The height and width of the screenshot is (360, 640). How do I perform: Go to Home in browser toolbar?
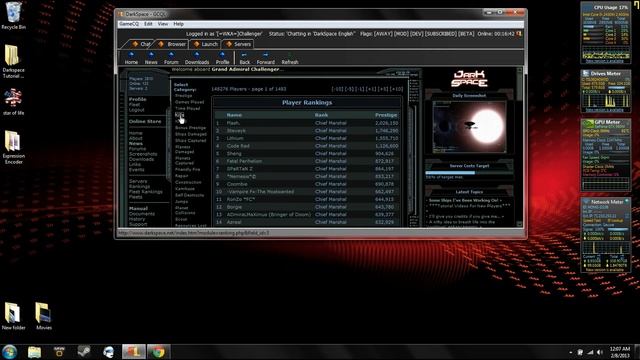[x=131, y=58]
